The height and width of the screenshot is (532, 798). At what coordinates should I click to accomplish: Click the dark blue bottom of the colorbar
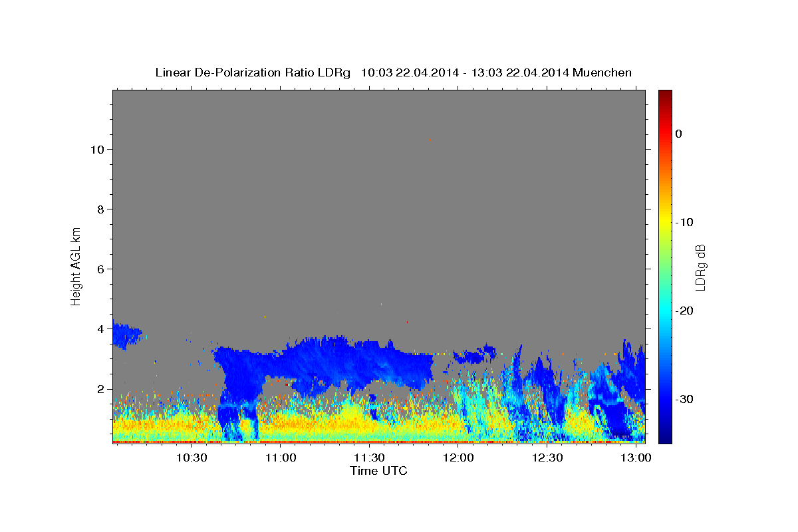[665, 436]
